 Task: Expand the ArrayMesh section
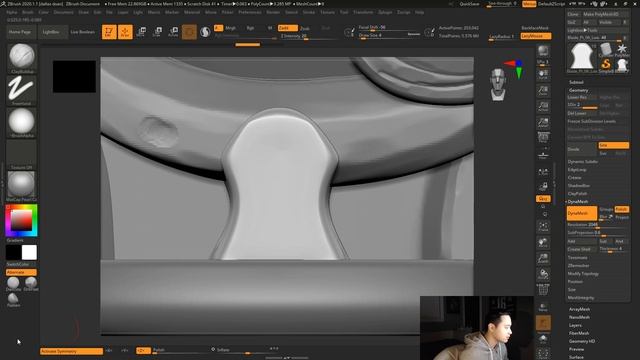click(x=579, y=309)
